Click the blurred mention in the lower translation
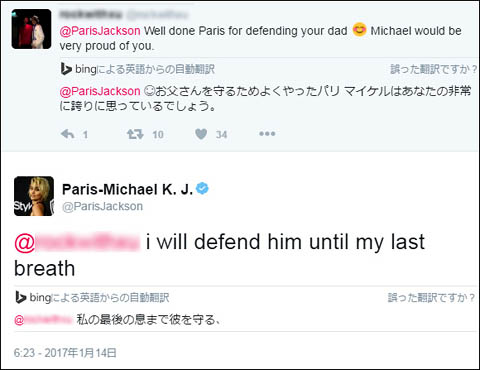Screen dimensions: 480x370 point(43,320)
